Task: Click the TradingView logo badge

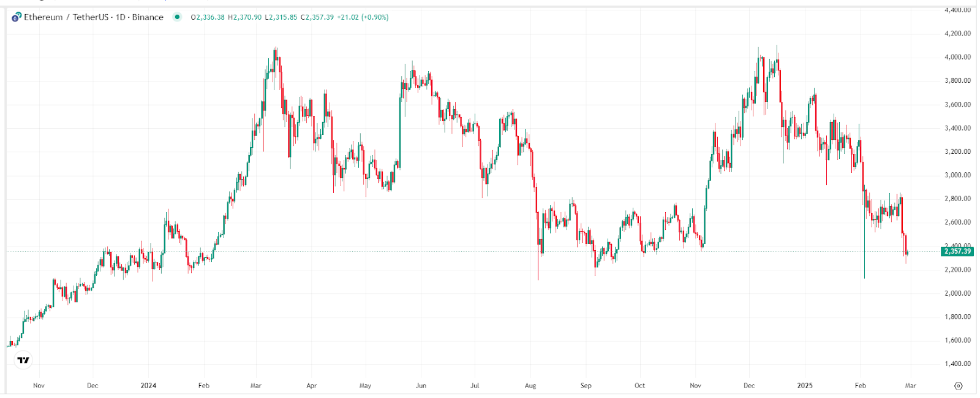Action: (23, 360)
